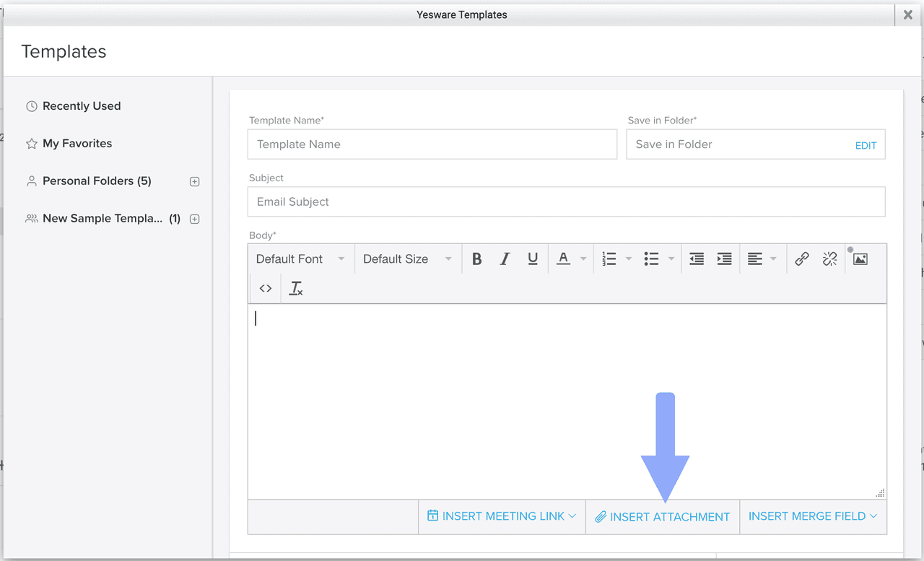This screenshot has height=561, width=924.
Task: Click the remove link icon
Action: coord(829,259)
